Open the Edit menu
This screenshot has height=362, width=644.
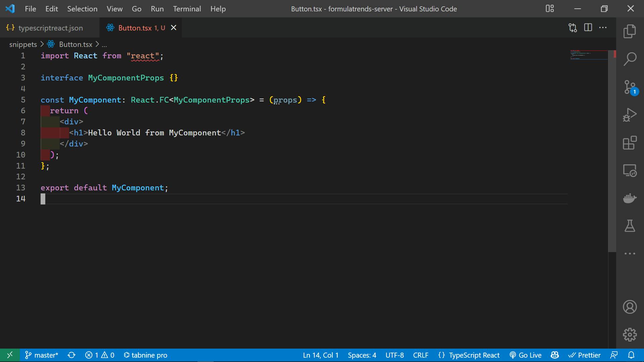pos(52,9)
